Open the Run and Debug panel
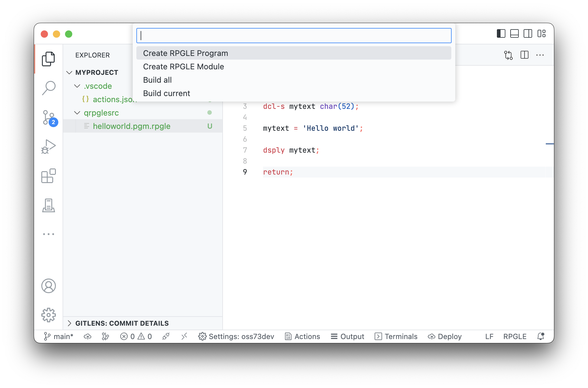The height and width of the screenshot is (388, 588). [x=49, y=146]
